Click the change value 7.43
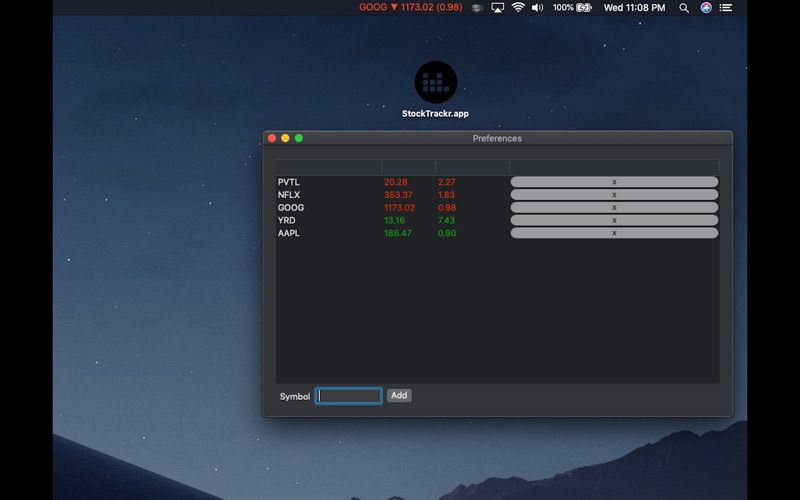Screen dimensions: 800x500 (x=446, y=220)
